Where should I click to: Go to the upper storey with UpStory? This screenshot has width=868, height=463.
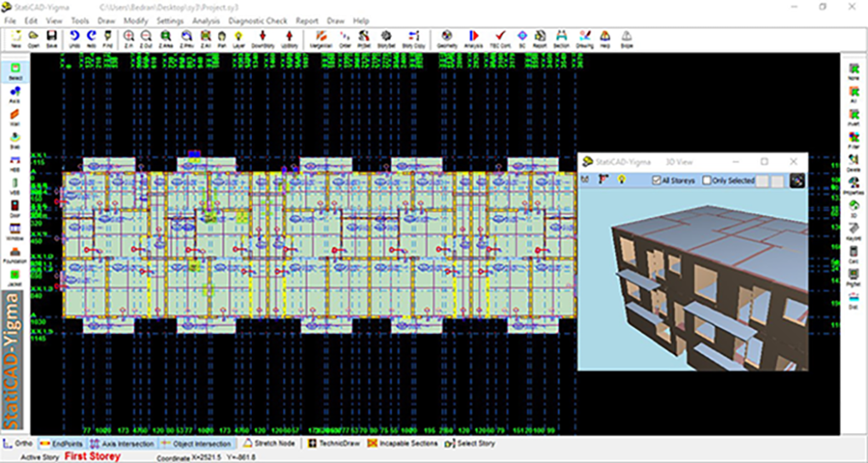pyautogui.click(x=291, y=38)
